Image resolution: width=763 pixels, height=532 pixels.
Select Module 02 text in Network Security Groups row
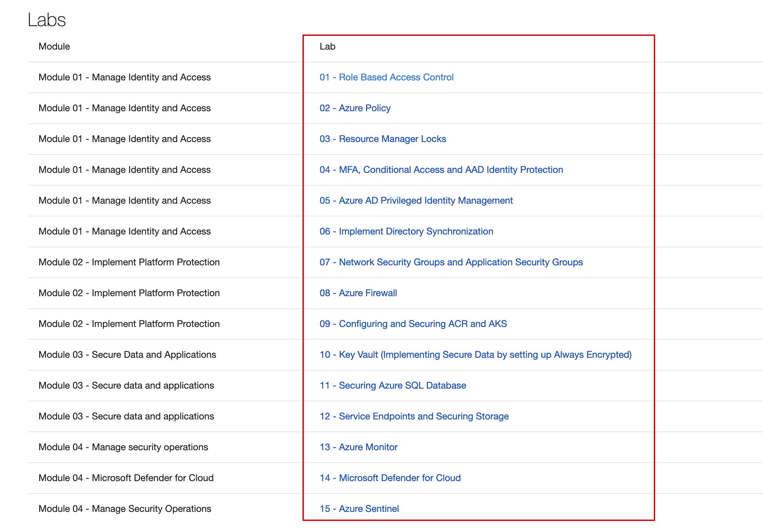129,262
